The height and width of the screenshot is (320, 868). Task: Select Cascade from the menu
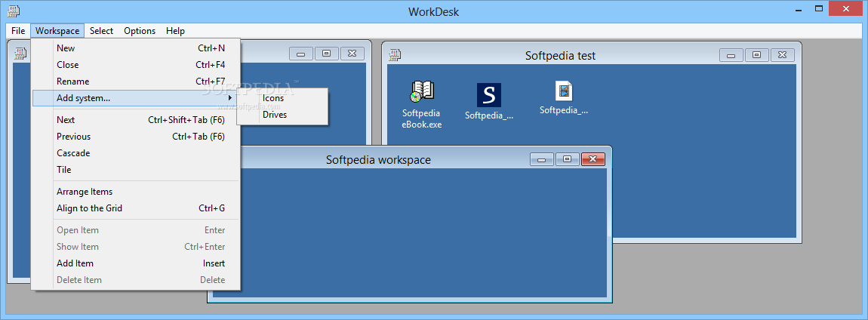(x=136, y=153)
